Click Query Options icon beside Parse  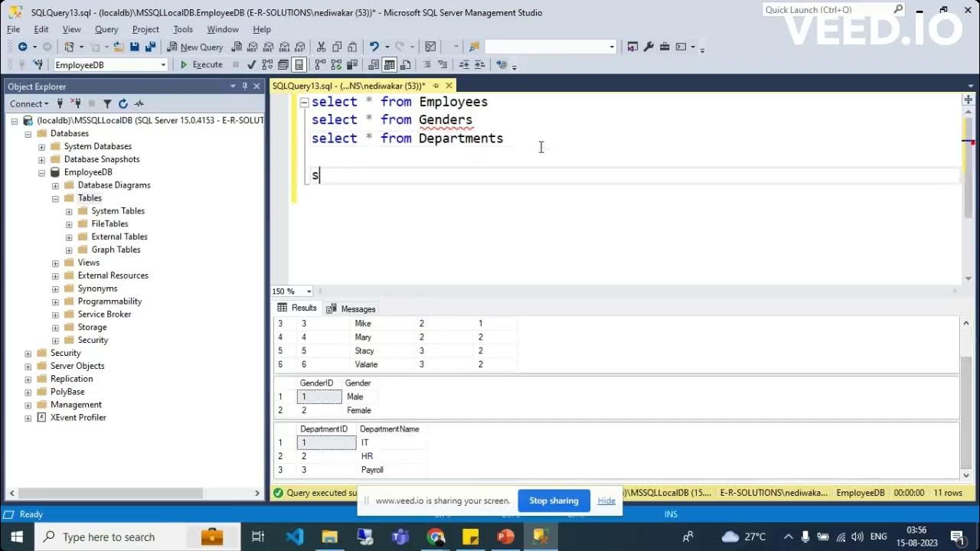click(x=283, y=65)
